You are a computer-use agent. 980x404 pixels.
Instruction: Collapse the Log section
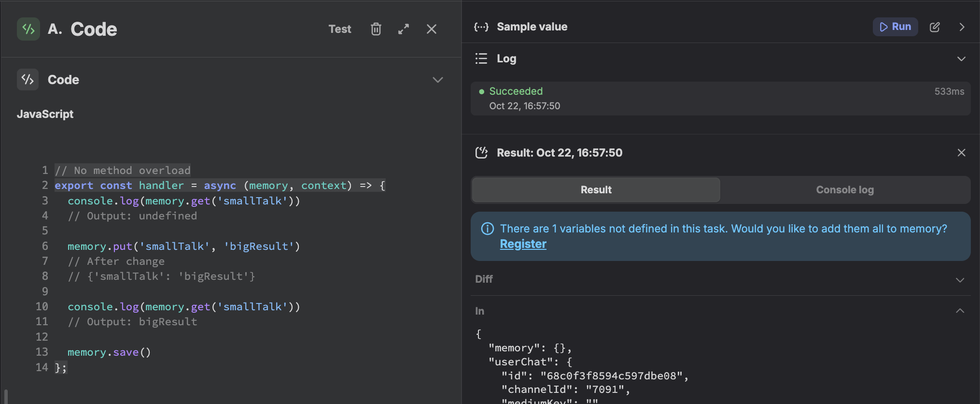tap(961, 59)
